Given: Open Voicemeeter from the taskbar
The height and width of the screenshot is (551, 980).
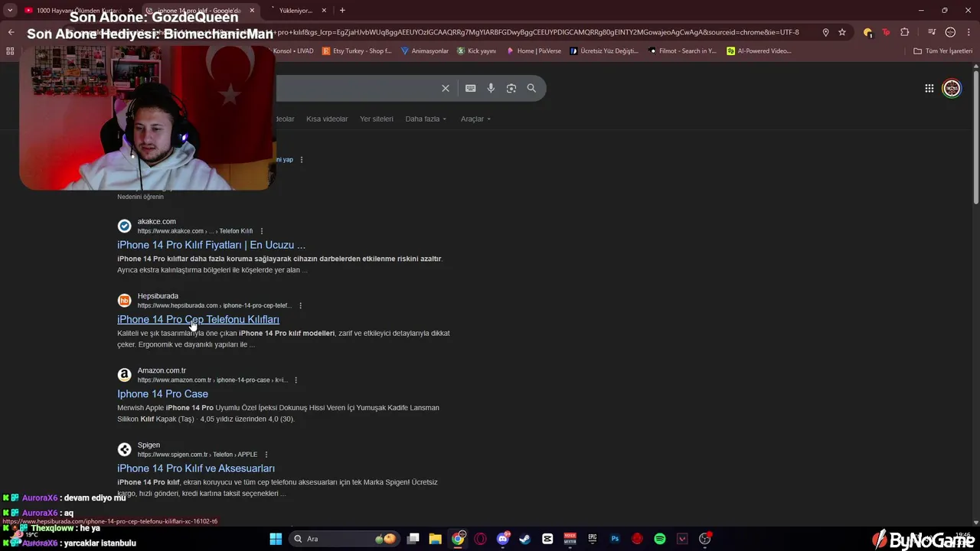Looking at the screenshot, I should 570,539.
